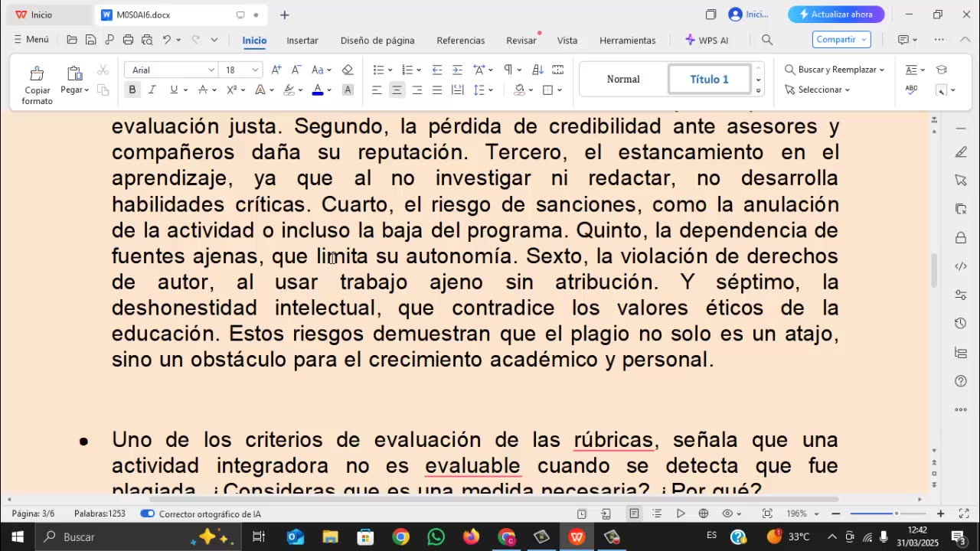Apply the Normal style

(623, 79)
